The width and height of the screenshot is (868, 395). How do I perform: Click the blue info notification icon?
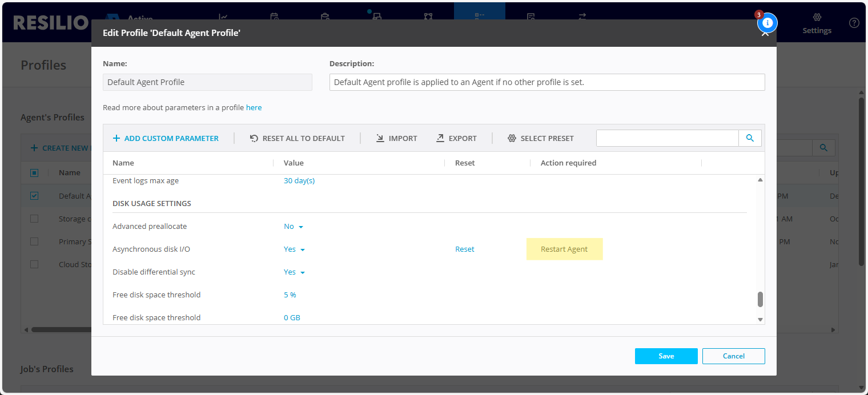coord(767,23)
